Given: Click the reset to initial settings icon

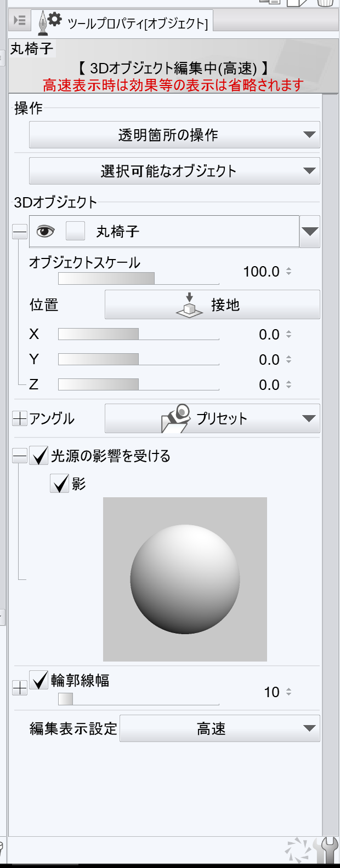Looking at the screenshot, I should point(299,851).
